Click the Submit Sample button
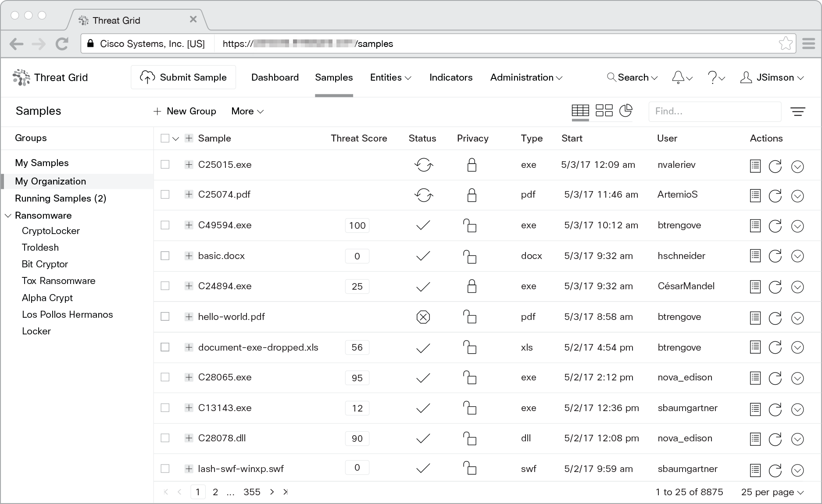 pyautogui.click(x=183, y=78)
